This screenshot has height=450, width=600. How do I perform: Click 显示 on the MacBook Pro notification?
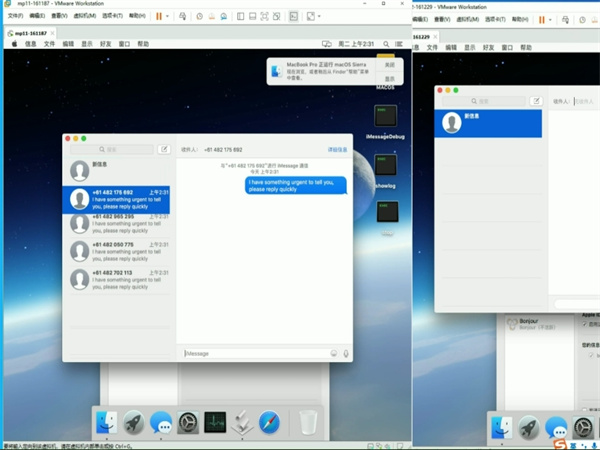(x=389, y=79)
